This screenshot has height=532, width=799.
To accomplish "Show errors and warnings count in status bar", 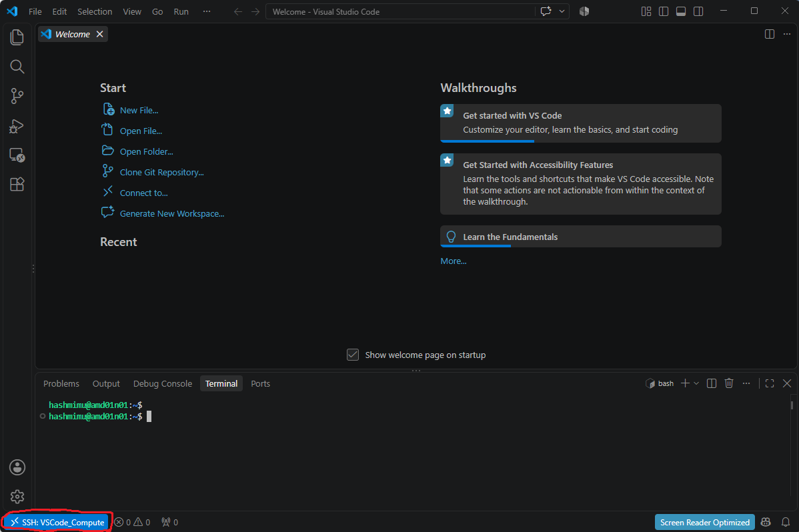I will 132,522.
